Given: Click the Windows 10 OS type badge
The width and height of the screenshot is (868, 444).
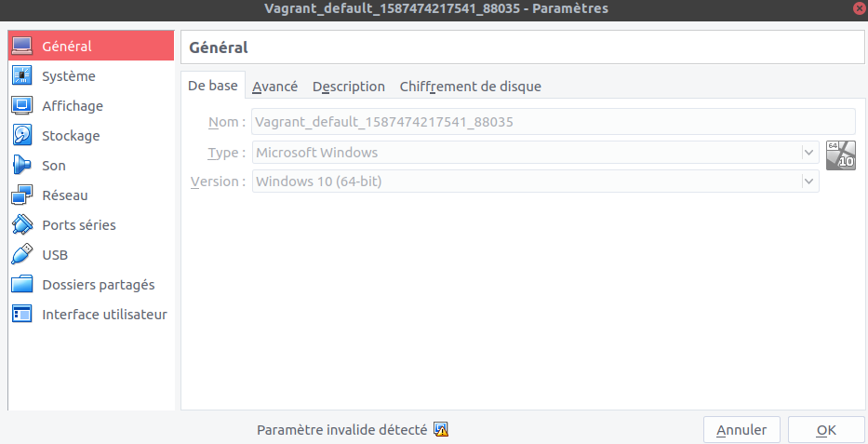Looking at the screenshot, I should pos(840,155).
